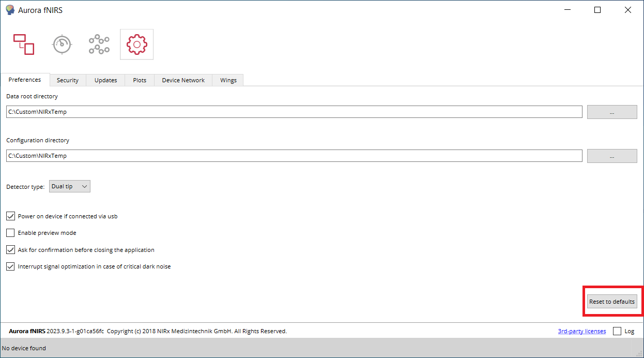Toggle Ask for confirmation before closing
Viewport: 644px width, 358px height.
tap(10, 250)
